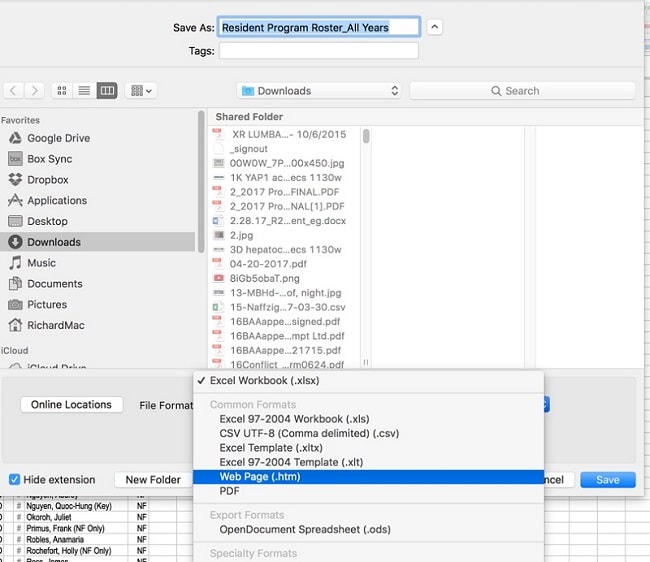Go back with the left arrow button
This screenshot has width=650, height=562.
tap(13, 90)
